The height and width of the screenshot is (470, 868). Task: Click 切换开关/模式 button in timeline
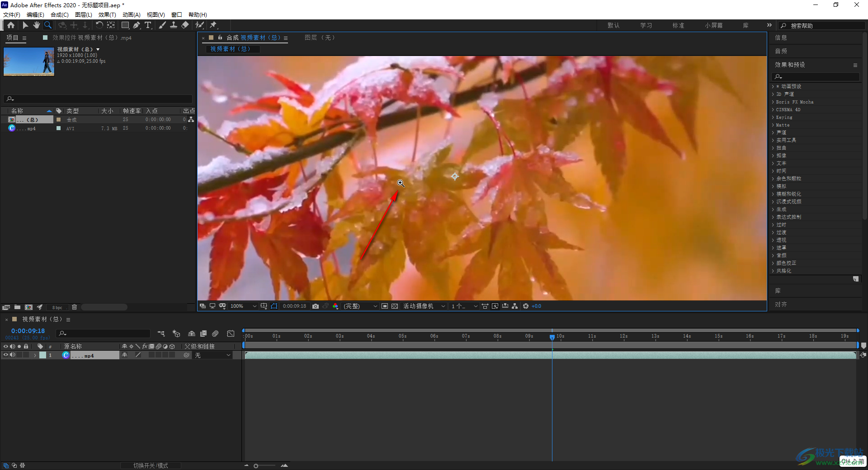click(151, 465)
